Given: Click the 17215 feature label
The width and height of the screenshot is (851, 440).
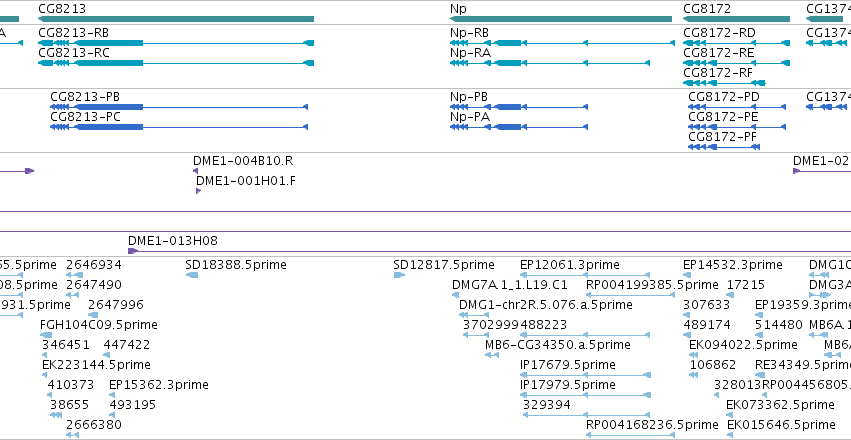Looking at the screenshot, I should [746, 285].
